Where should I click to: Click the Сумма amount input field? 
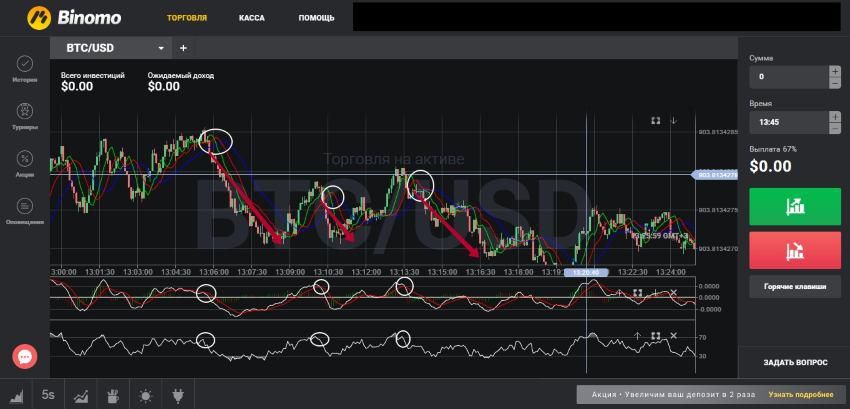(x=789, y=77)
